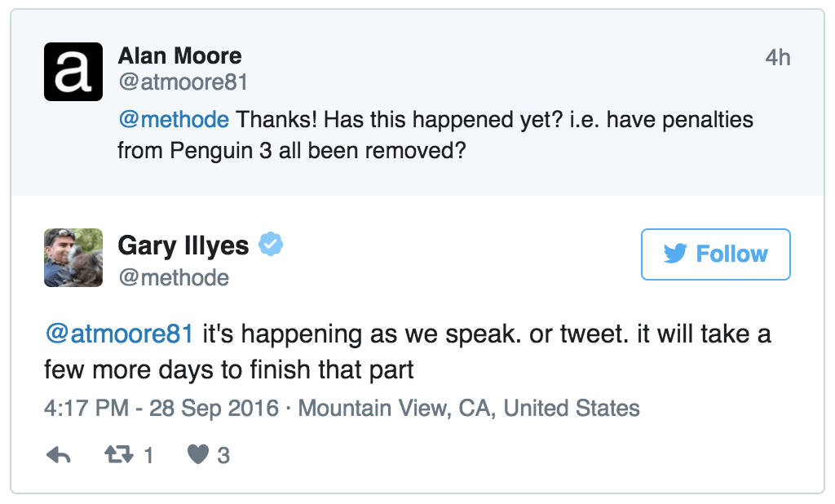Open the 4:17 PM - 28 Sep 2016 timestamp
835x504 pixels.
(x=161, y=408)
